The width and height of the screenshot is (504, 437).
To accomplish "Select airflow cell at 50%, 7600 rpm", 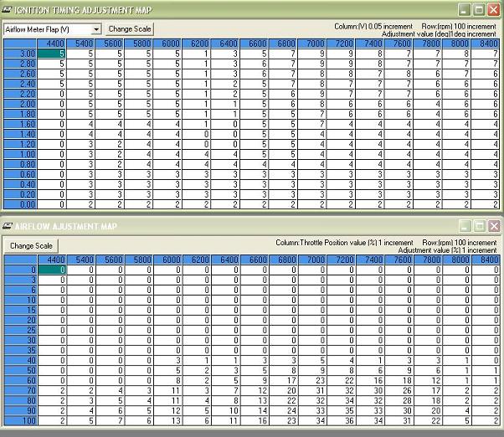I will click(x=399, y=371).
